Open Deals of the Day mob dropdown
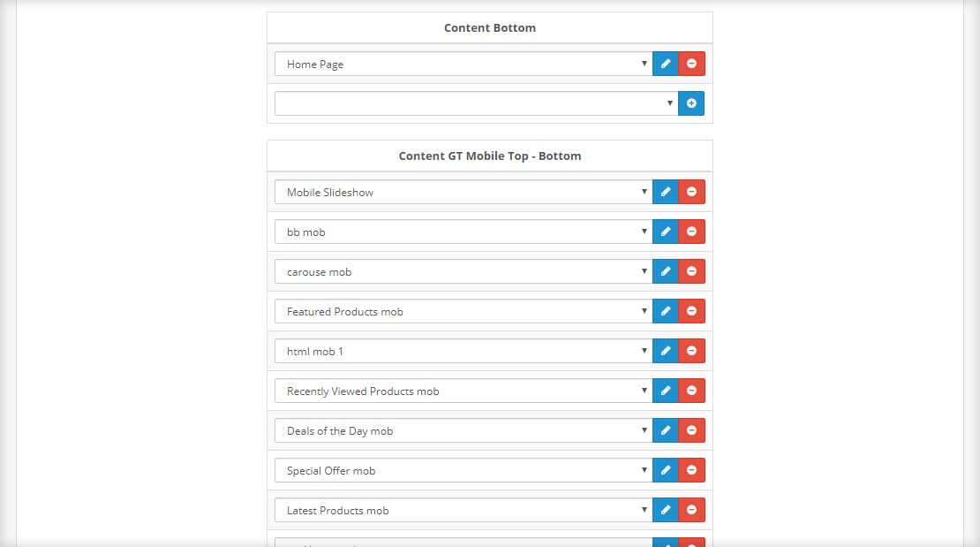The height and width of the screenshot is (547, 980). (464, 430)
